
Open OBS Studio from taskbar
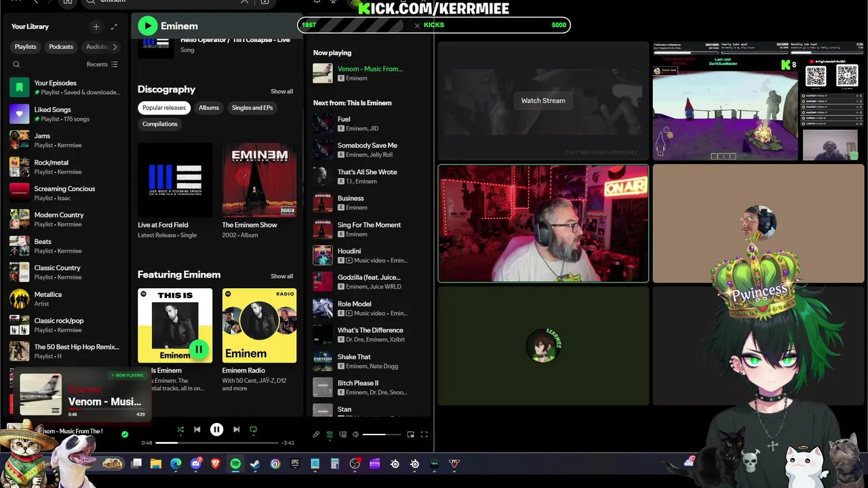pyautogui.click(x=355, y=464)
